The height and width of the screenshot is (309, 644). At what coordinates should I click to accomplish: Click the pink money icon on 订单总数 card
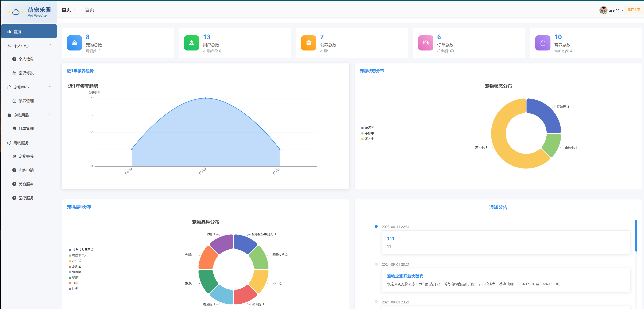pyautogui.click(x=425, y=43)
